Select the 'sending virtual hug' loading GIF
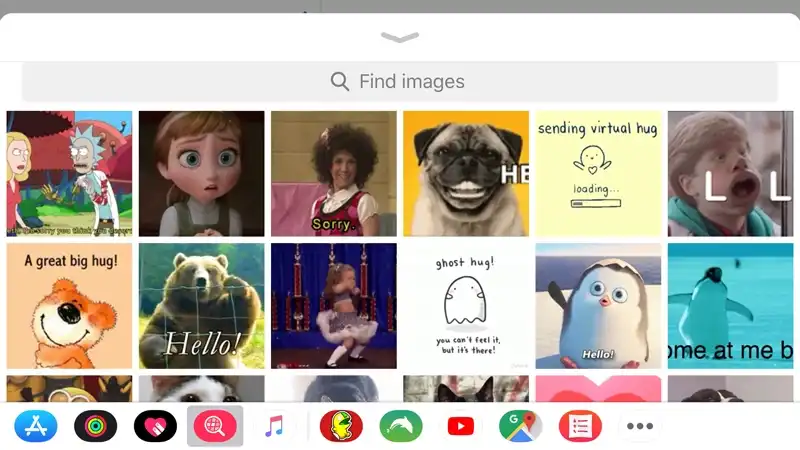This screenshot has width=800, height=450. coord(598,173)
